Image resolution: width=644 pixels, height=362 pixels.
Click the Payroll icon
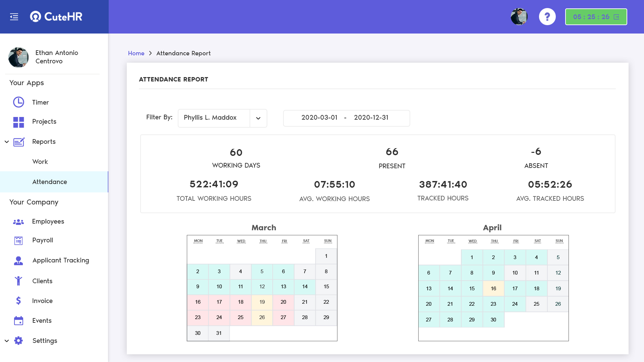pyautogui.click(x=18, y=240)
